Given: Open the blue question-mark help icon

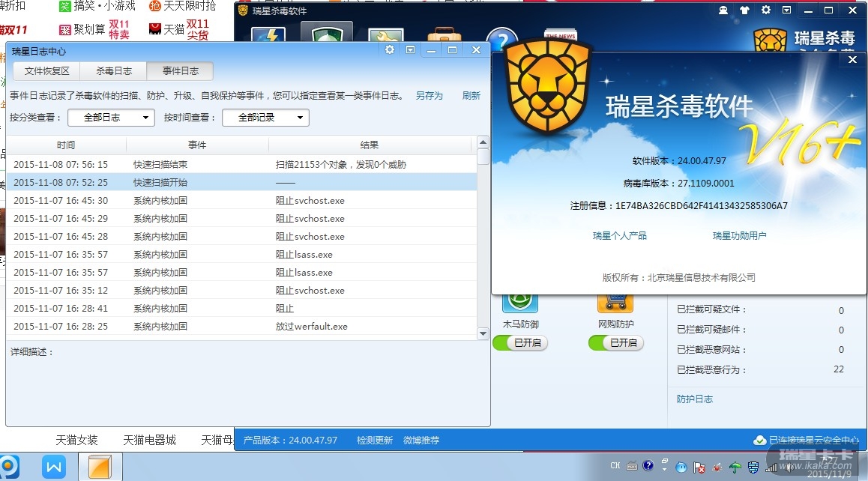Looking at the screenshot, I should tap(502, 39).
